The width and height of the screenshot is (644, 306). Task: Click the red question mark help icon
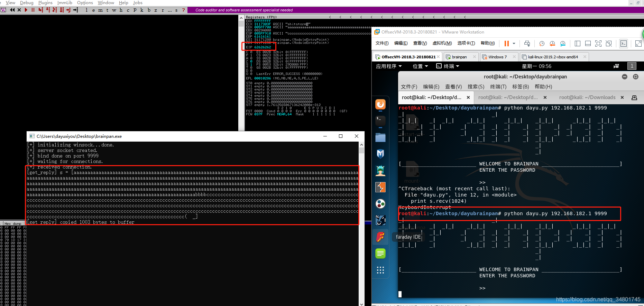(183, 10)
